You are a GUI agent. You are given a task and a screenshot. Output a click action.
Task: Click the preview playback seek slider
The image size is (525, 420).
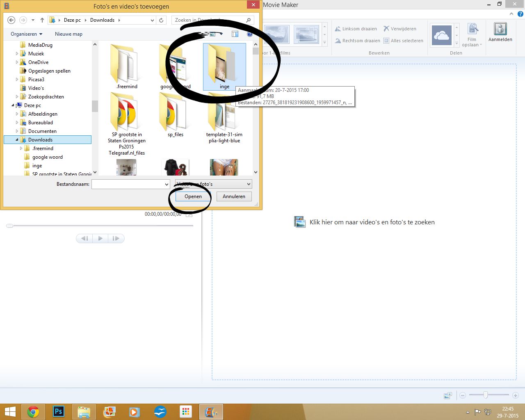[100, 226]
